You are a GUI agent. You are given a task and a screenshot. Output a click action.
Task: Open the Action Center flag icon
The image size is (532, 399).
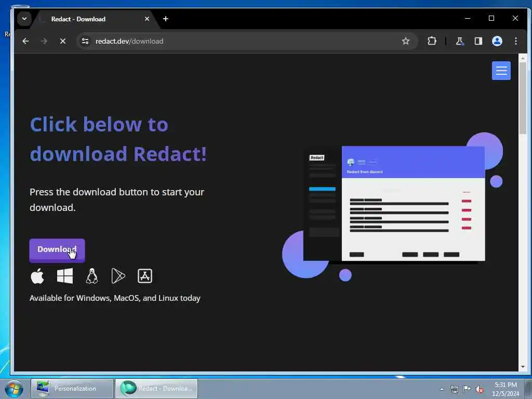[467, 389]
